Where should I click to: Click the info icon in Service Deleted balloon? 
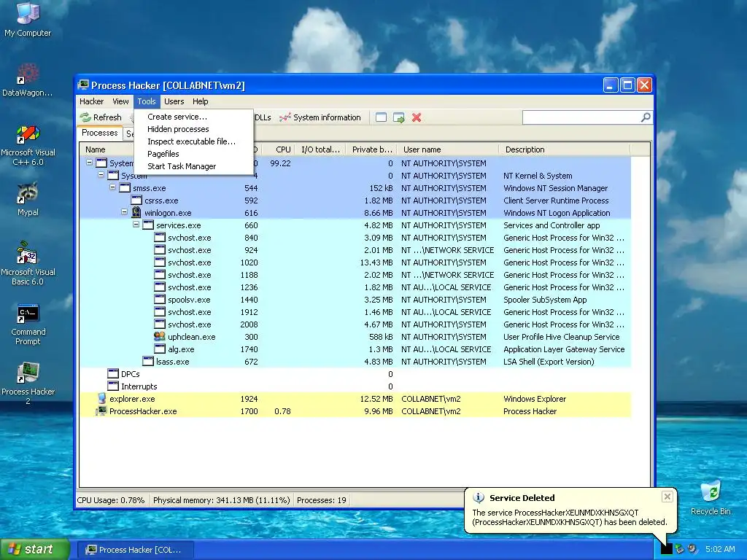pos(479,497)
